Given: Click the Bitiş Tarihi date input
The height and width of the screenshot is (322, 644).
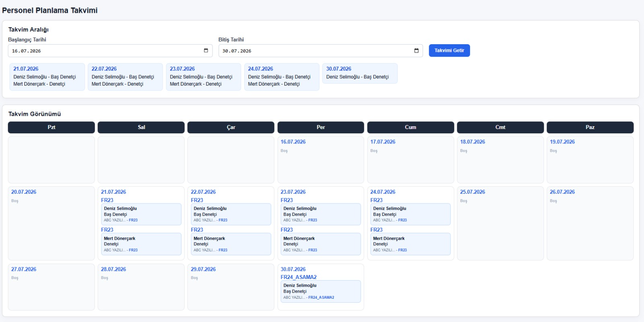Looking at the screenshot, I should pos(320,51).
